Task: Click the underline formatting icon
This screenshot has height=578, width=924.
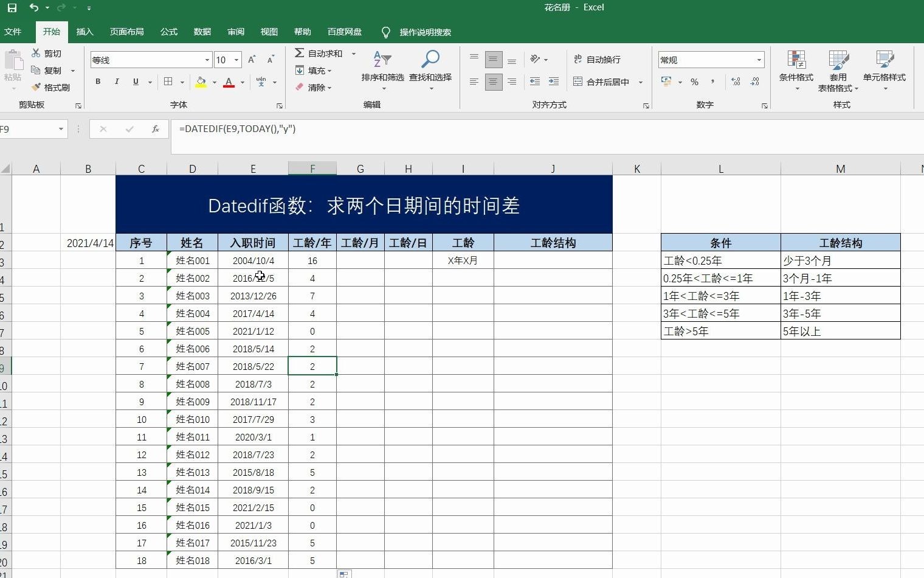Action: coord(134,82)
